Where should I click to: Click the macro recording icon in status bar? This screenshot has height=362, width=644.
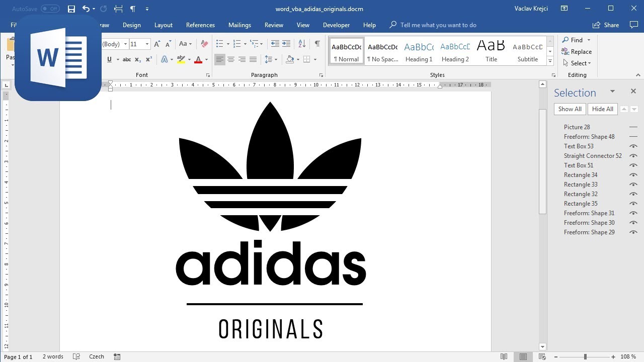(x=117, y=356)
